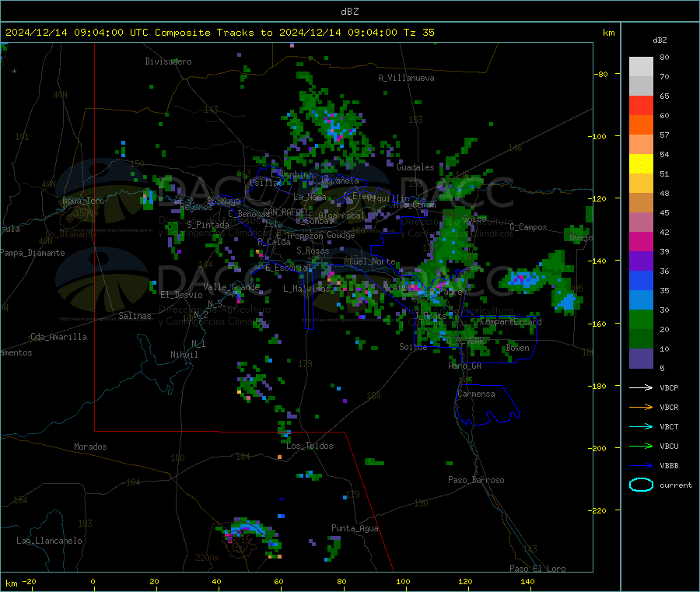This screenshot has height=592, width=700.
Task: Click the cyan VBCT arrow in legend
Action: (x=641, y=427)
